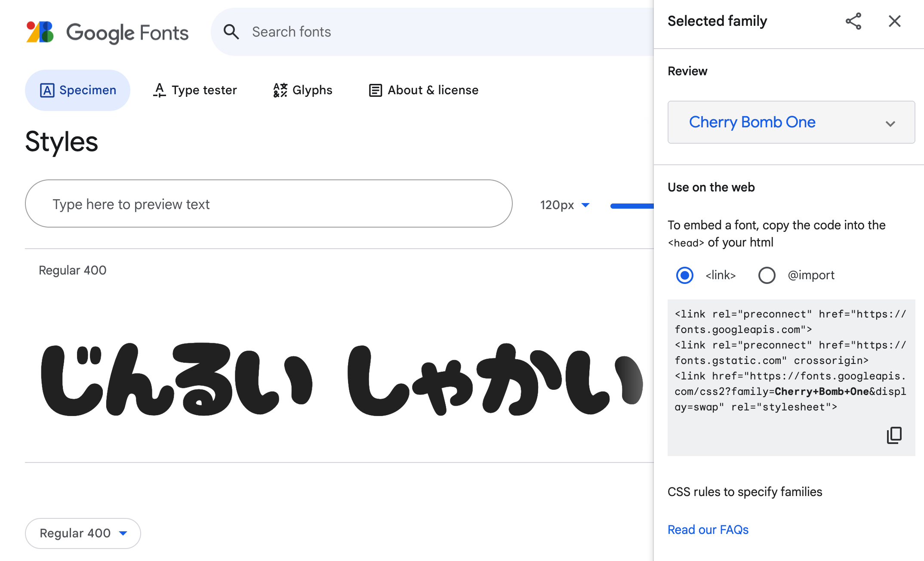Click the share icon in Selected family panel
The height and width of the screenshot is (561, 924).
[x=854, y=21]
